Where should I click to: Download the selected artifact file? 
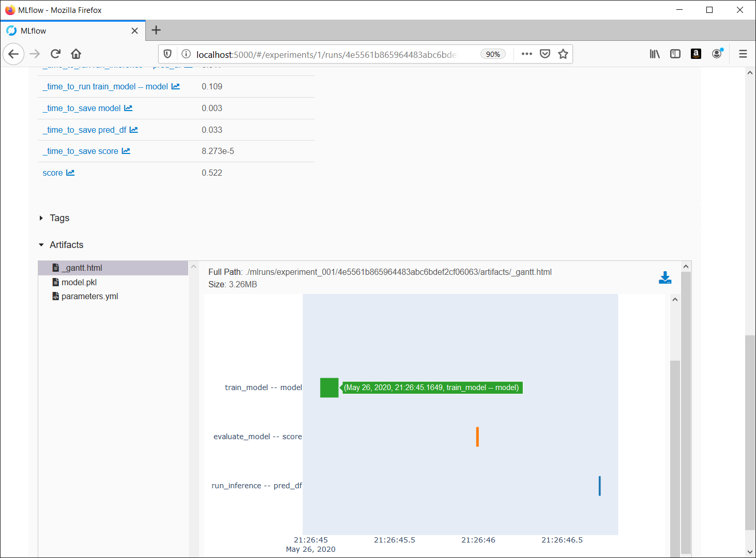(x=664, y=277)
